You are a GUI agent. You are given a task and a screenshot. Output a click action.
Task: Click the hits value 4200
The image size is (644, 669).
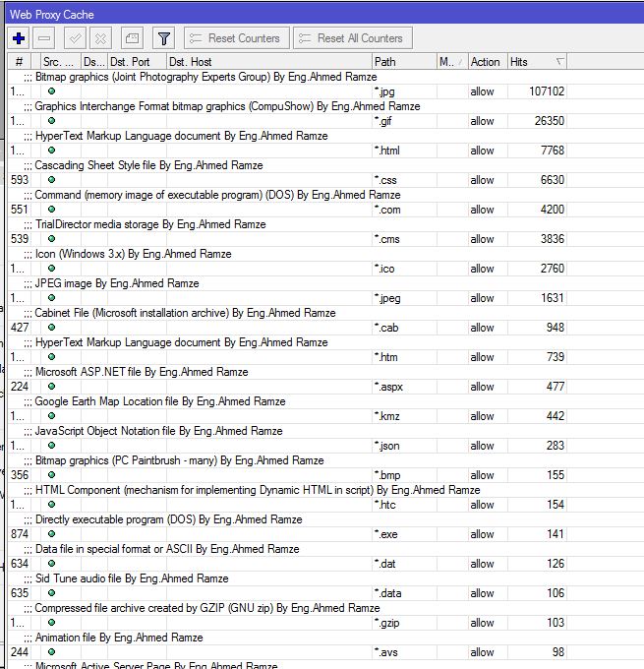coord(553,210)
